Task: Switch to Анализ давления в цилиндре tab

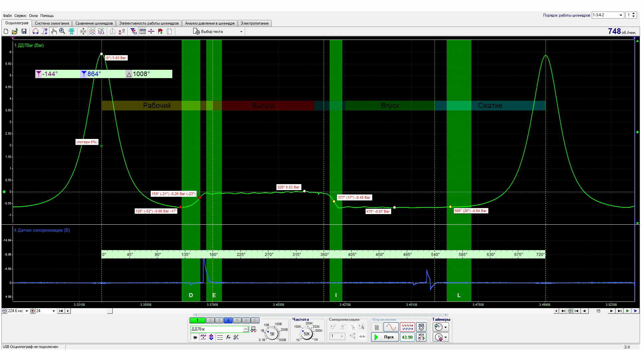Action: pos(210,23)
